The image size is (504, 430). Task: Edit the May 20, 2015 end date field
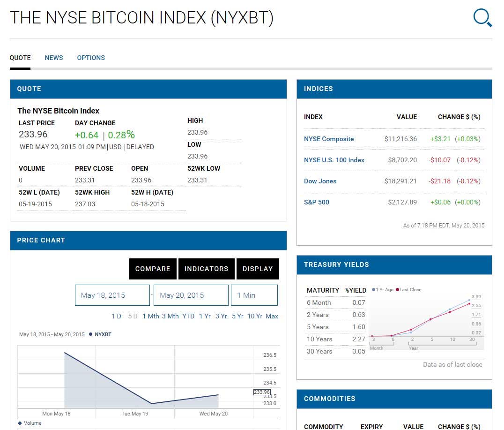tap(191, 295)
